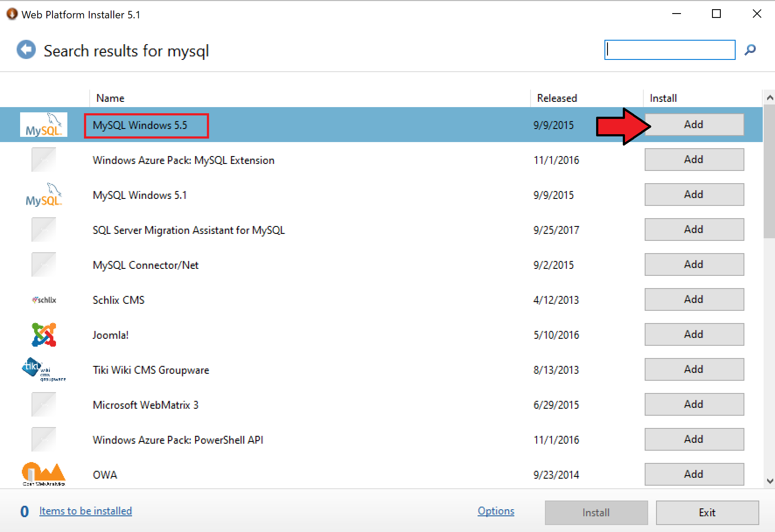This screenshot has height=532, width=775.
Task: Select the MySQL Windows 5.5 row name
Action: point(140,125)
